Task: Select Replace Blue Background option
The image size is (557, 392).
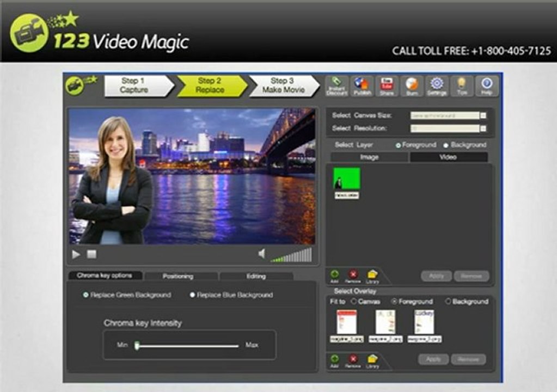Action: [x=231, y=295]
